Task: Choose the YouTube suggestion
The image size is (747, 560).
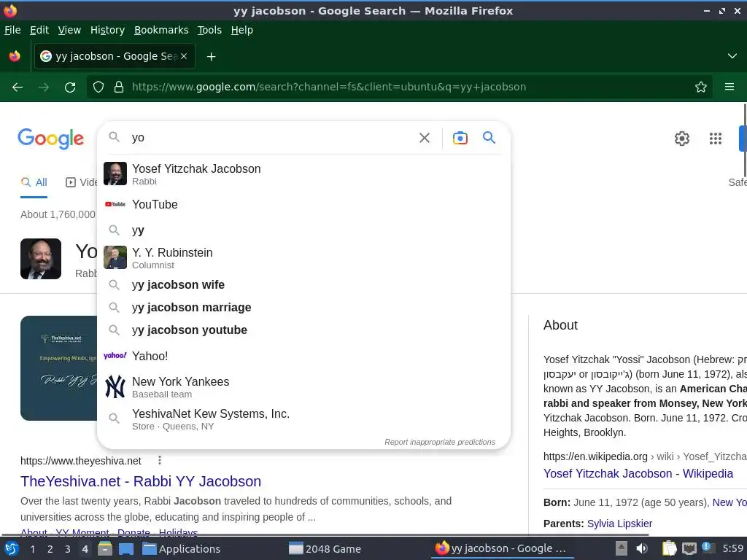Action: tap(303, 204)
